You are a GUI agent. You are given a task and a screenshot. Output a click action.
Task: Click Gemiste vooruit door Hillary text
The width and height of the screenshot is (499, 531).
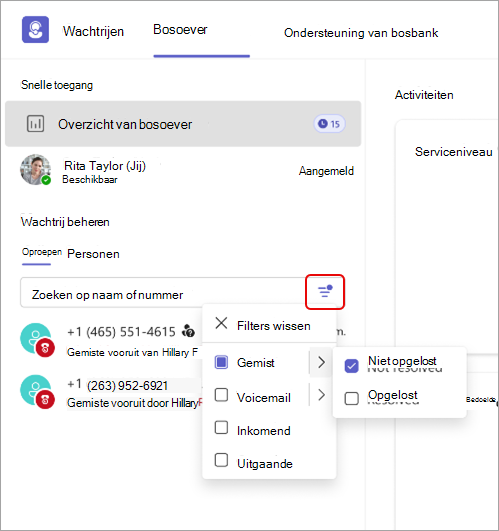(x=134, y=403)
